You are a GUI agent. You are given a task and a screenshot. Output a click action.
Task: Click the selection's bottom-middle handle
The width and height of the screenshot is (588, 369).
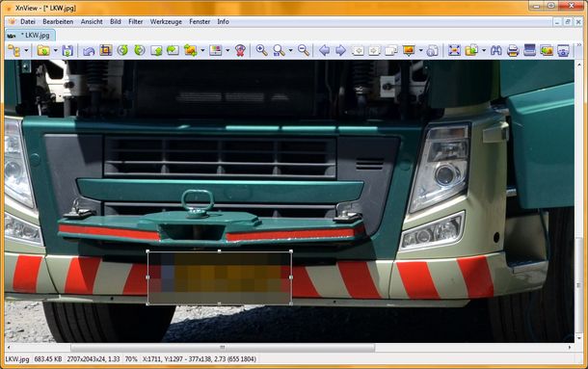click(220, 303)
